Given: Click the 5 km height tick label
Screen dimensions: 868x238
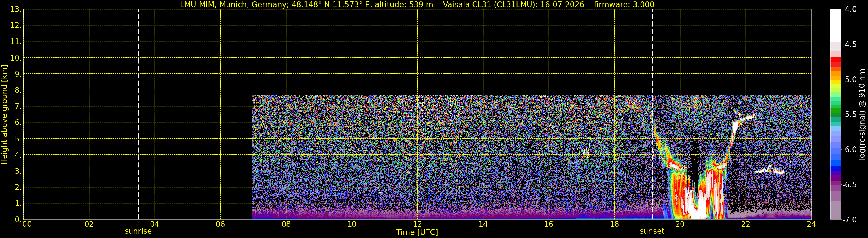Looking at the screenshot, I should pos(18,139).
